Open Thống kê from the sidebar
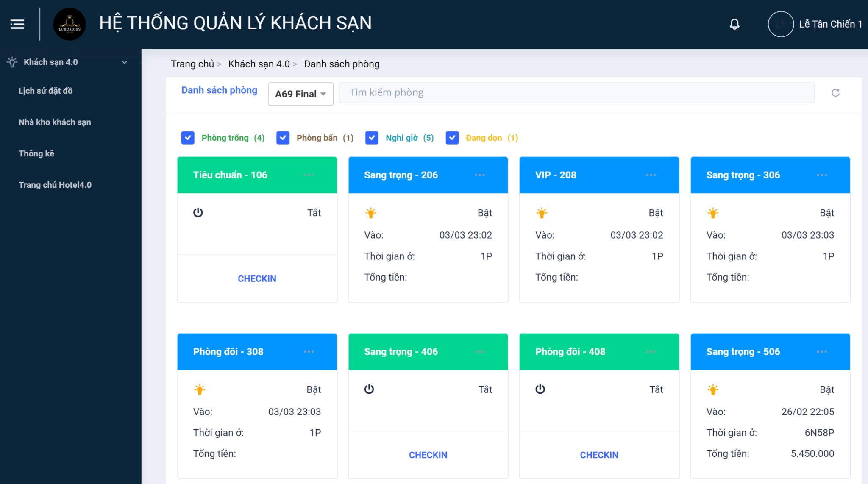Screen dimensions: 868x484 (x=36, y=153)
